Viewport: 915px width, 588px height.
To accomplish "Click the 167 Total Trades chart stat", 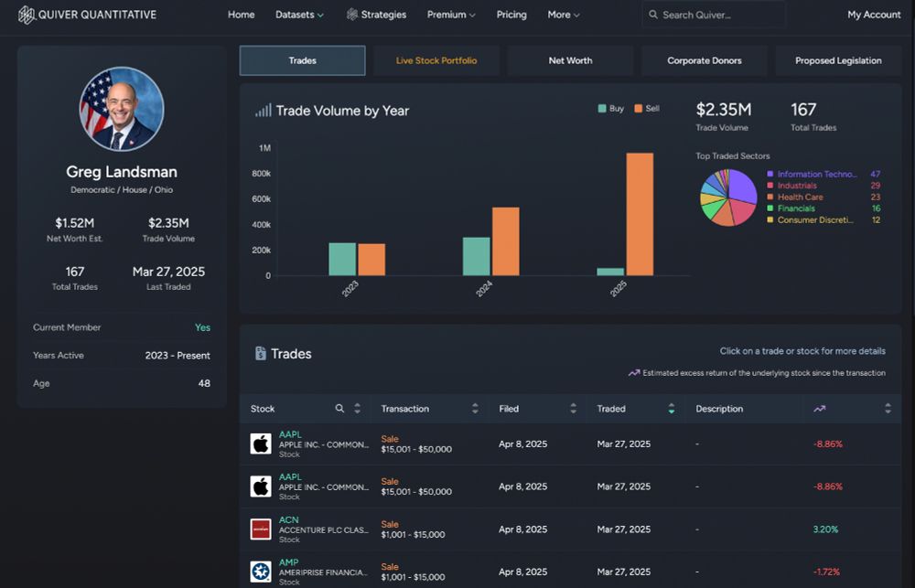I will [x=803, y=110].
